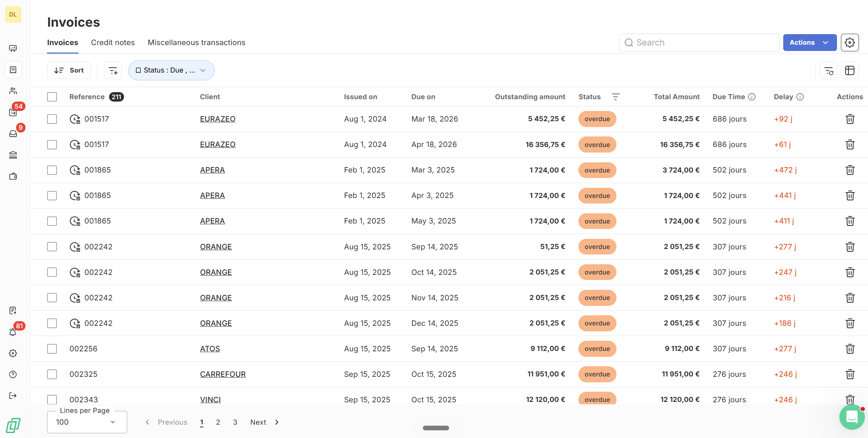Go to page 3
This screenshot has height=438, width=868.
coord(235,422)
